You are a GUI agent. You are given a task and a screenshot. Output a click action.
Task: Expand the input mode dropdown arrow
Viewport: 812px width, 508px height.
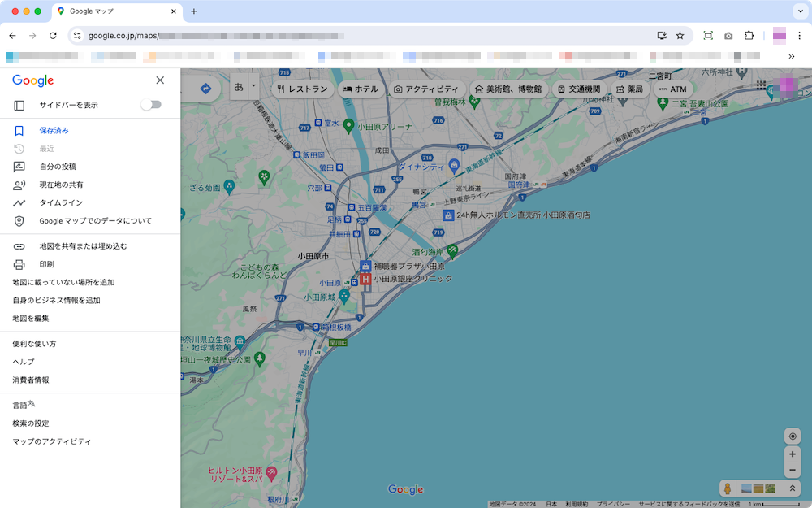click(x=253, y=85)
